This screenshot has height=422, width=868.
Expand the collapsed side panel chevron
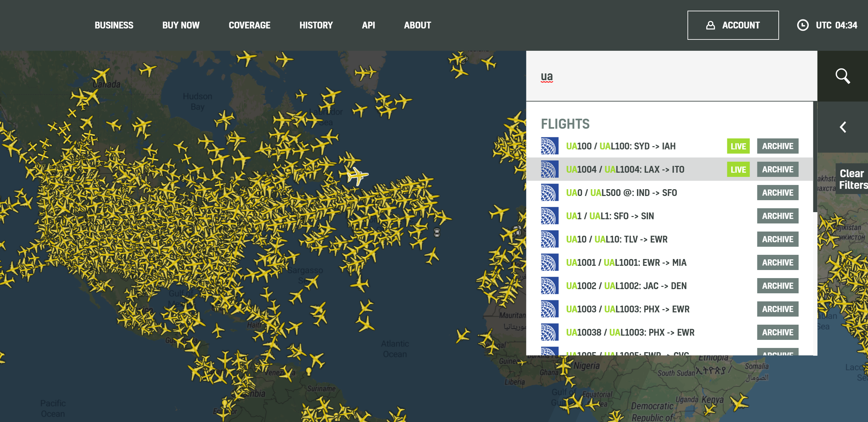coord(843,127)
